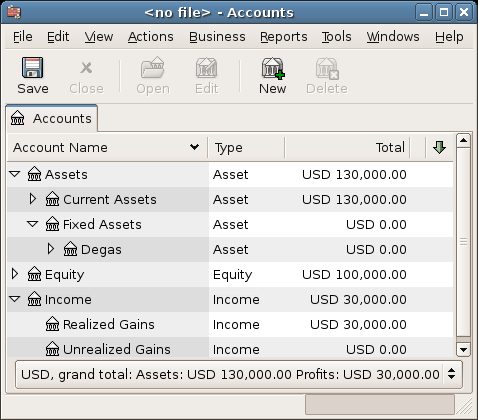Click the scrollbar down arrow
478x420 pixels.
point(463,350)
